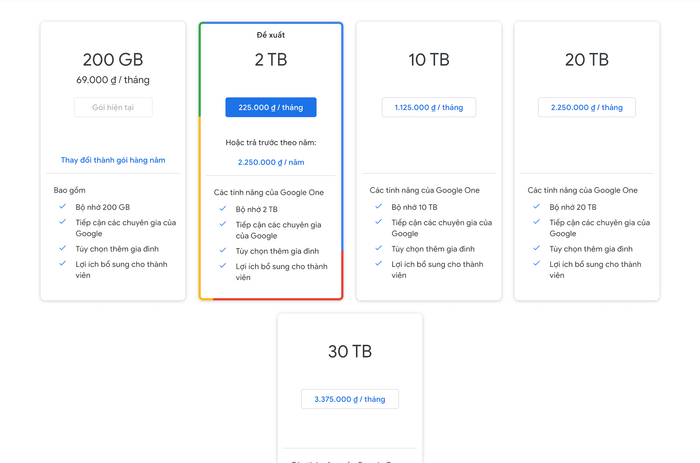
Task: Click Các tính năng heading in 2 TB card
Action: (x=269, y=192)
